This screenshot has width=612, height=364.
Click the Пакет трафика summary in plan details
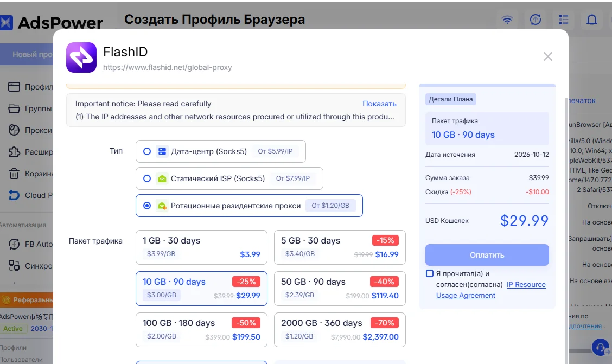(487, 129)
